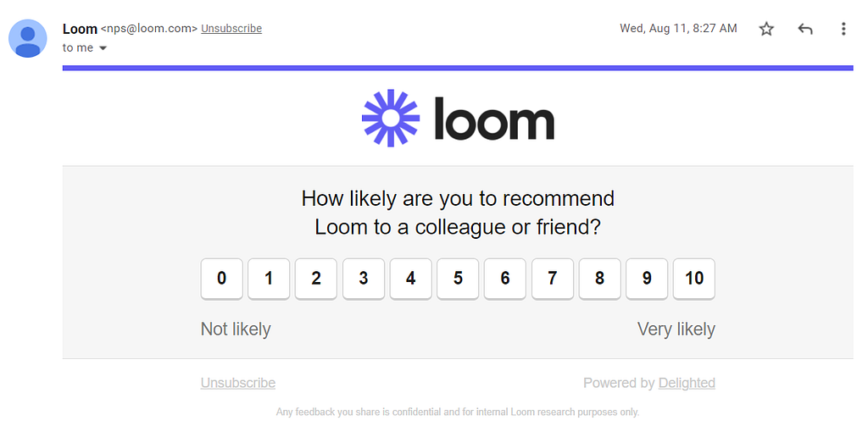Click Unsubscribe link next to sender address
Viewport: 868px width, 426px height.
point(231,28)
